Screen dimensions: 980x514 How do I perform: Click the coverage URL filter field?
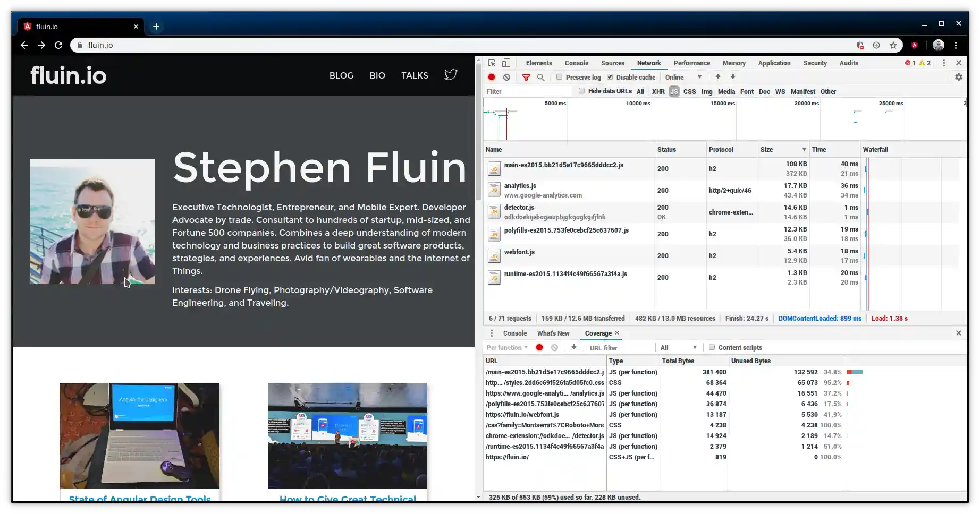620,348
